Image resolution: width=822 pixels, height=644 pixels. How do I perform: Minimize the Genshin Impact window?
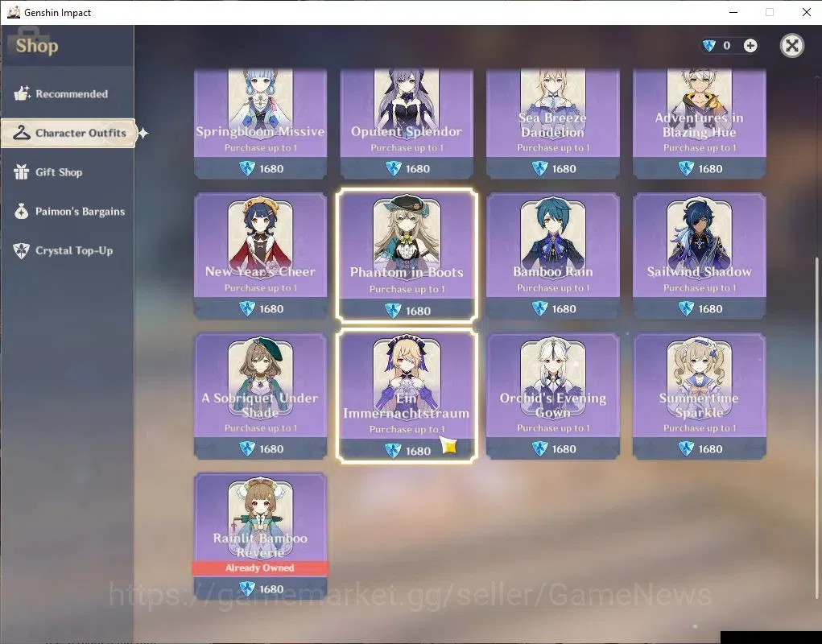click(x=733, y=12)
